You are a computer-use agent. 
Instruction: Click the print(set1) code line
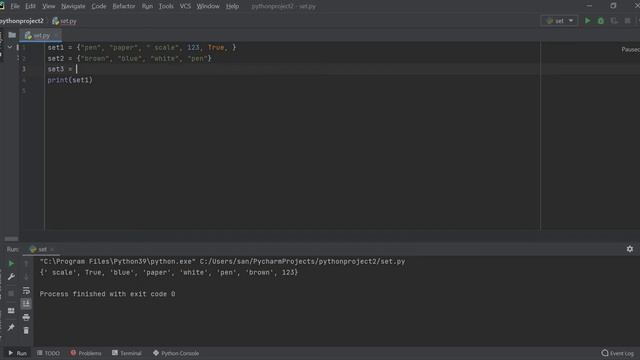(70, 80)
